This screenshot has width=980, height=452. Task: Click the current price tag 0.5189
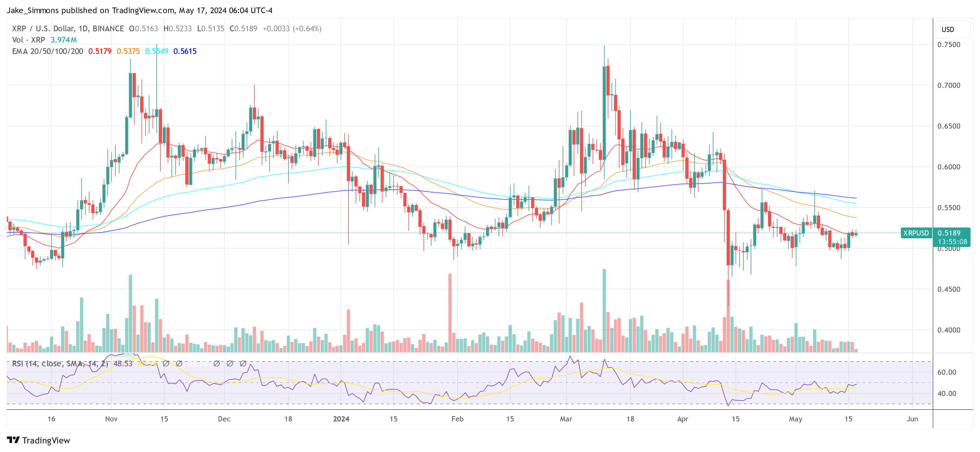tap(949, 233)
